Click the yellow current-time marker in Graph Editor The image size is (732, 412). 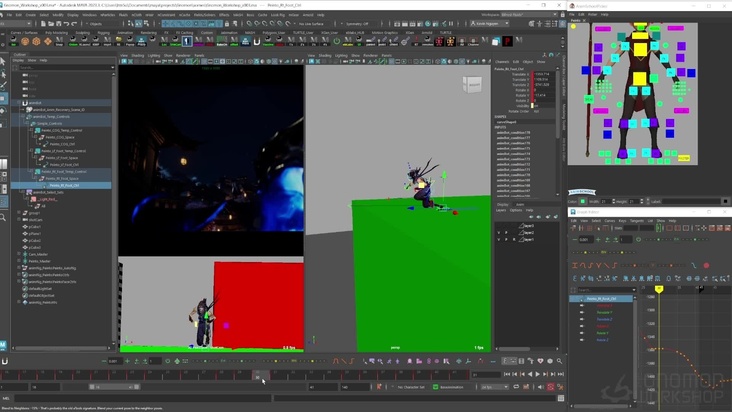pyautogui.click(x=659, y=289)
